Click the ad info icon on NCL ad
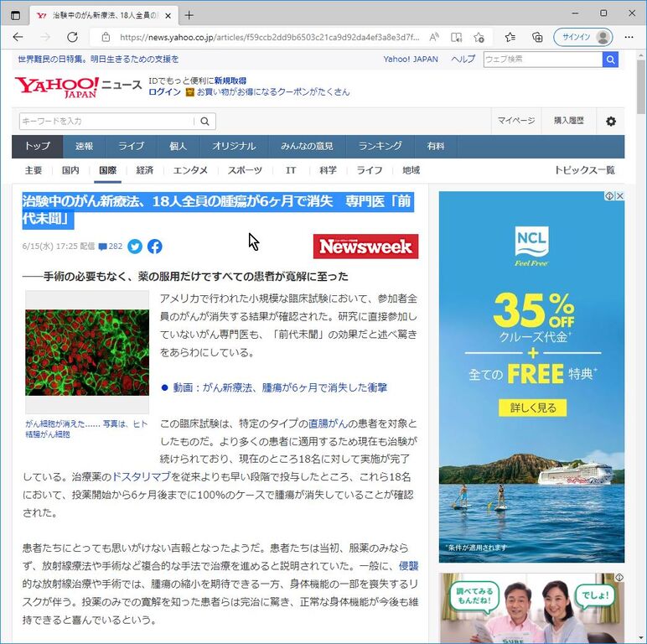The width and height of the screenshot is (647, 644). coord(609,196)
